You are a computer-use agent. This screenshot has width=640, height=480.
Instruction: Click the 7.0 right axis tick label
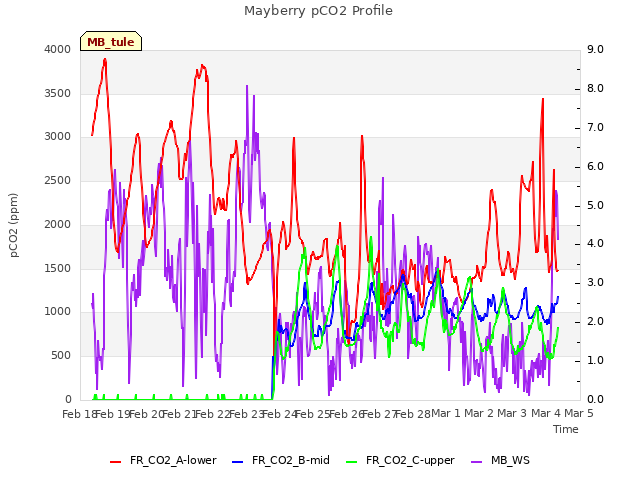[595, 127]
